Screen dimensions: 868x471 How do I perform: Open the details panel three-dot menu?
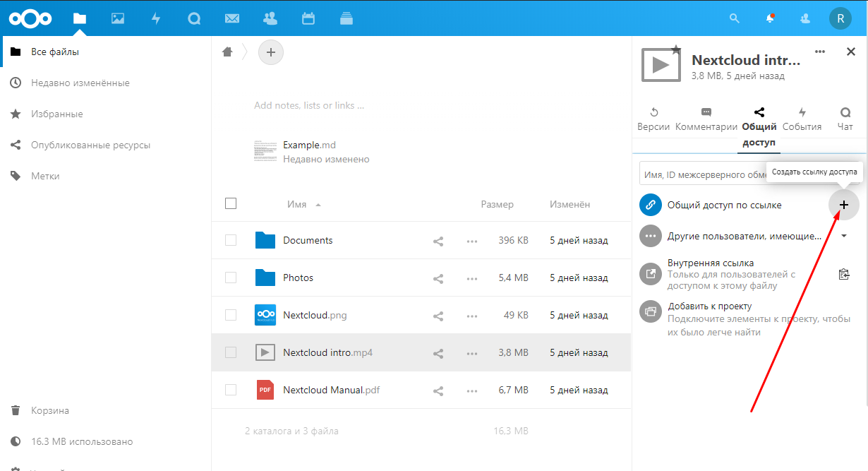820,52
